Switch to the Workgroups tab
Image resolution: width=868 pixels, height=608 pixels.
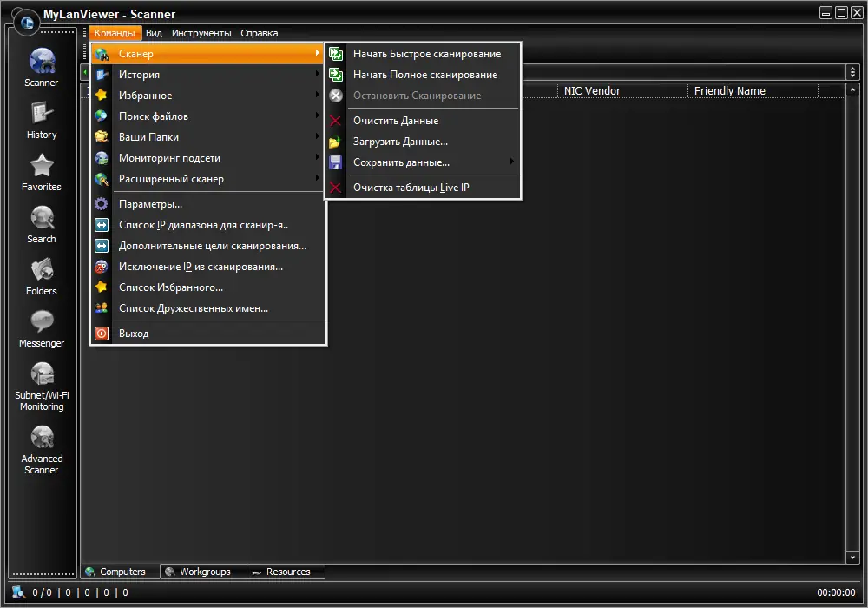(202, 572)
